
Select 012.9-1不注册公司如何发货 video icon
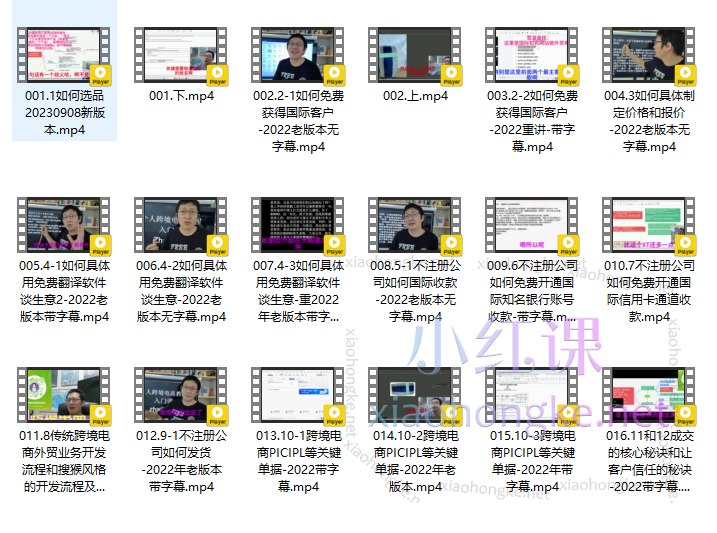coord(181,395)
